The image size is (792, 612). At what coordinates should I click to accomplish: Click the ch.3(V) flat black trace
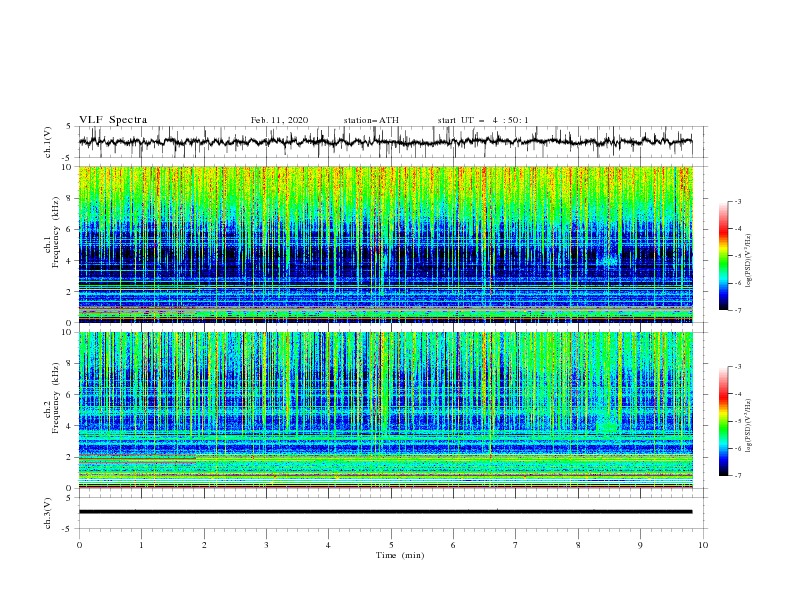click(385, 512)
